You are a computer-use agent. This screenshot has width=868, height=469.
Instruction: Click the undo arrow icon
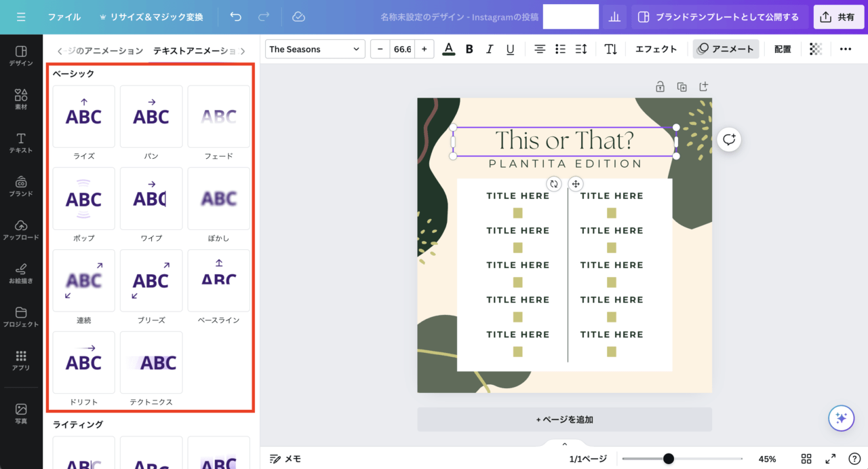235,17
